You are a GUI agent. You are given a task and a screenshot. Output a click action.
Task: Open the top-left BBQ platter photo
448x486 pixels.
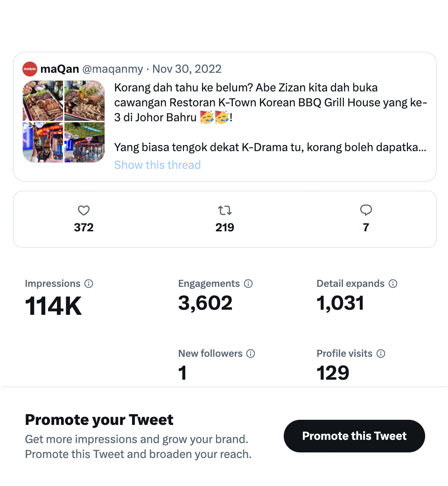click(x=42, y=101)
